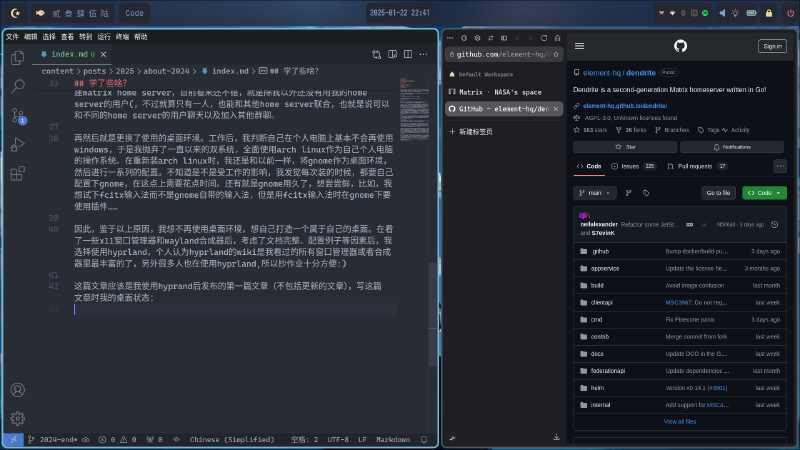
Task: Click the GitHub Octocat logo
Action: coord(680,46)
